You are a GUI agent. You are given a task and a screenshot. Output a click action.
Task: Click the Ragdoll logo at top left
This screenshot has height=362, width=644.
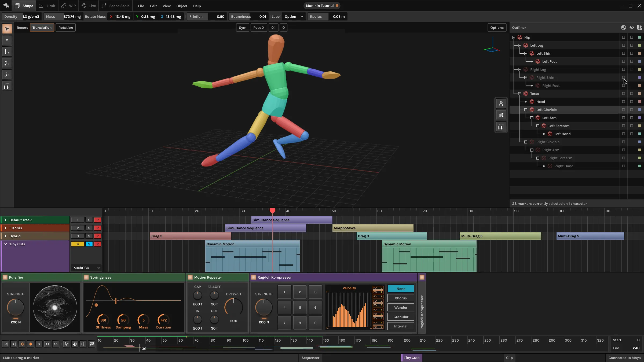pos(6,6)
